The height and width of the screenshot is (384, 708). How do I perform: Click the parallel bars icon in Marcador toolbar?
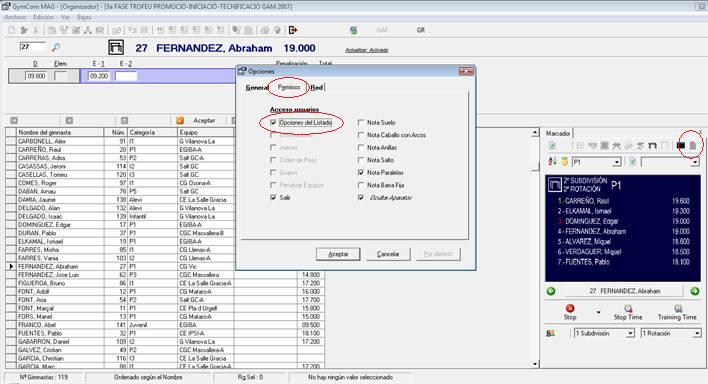point(652,145)
